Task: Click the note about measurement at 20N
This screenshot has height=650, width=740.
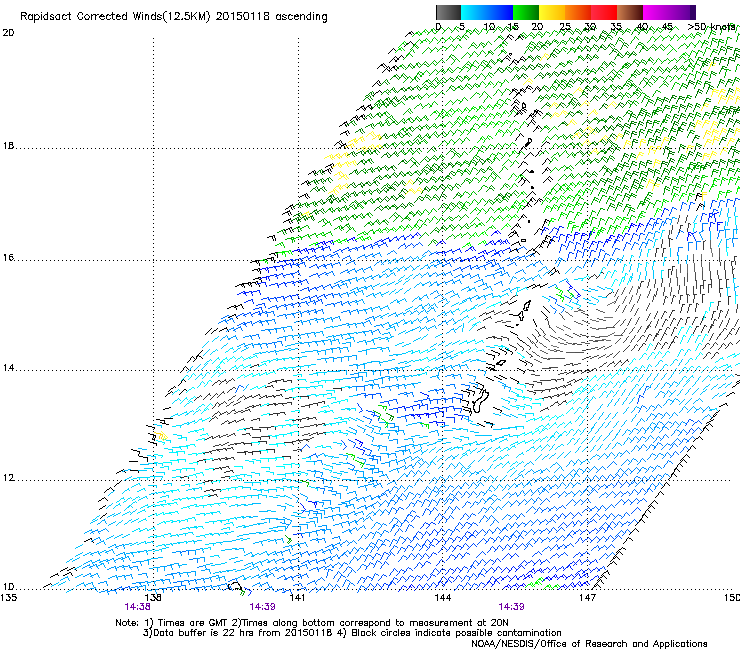Action: click(370, 623)
